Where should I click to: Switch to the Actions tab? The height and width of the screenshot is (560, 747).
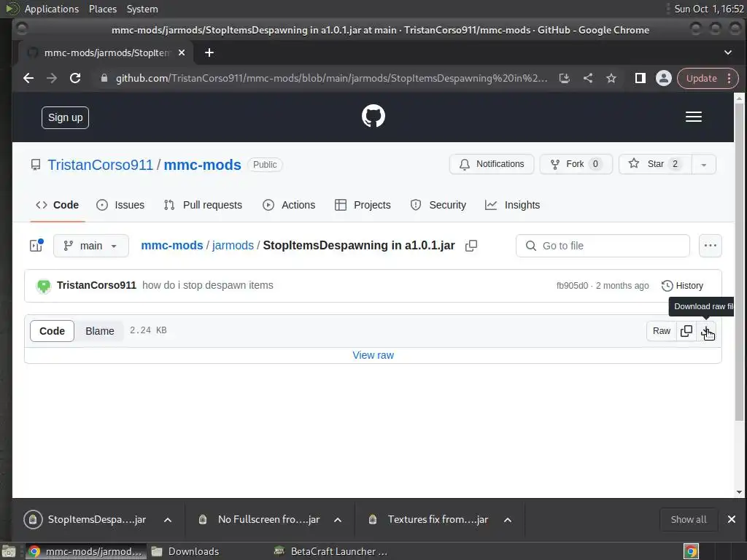click(x=289, y=205)
